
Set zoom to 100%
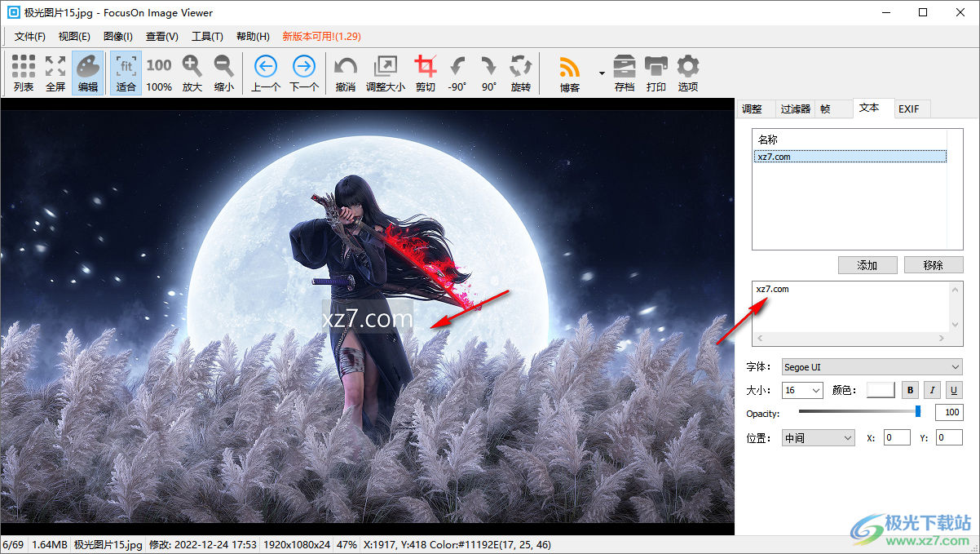(159, 73)
